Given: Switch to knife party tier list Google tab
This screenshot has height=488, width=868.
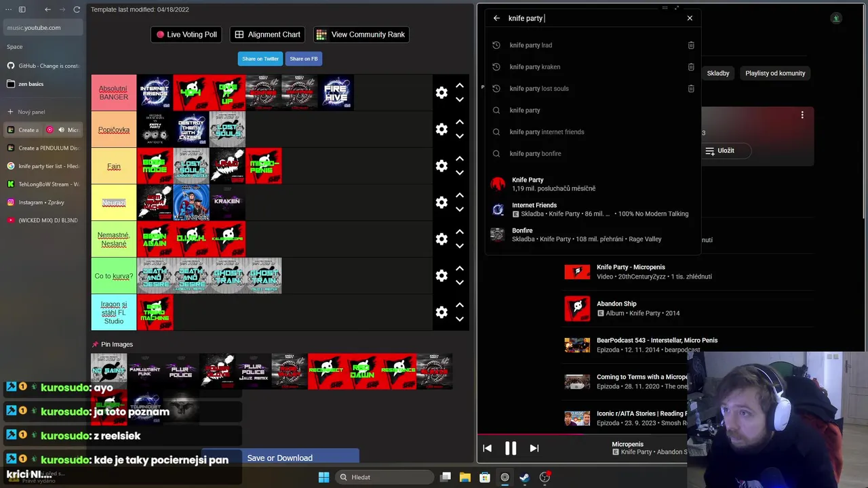Looking at the screenshot, I should point(43,166).
